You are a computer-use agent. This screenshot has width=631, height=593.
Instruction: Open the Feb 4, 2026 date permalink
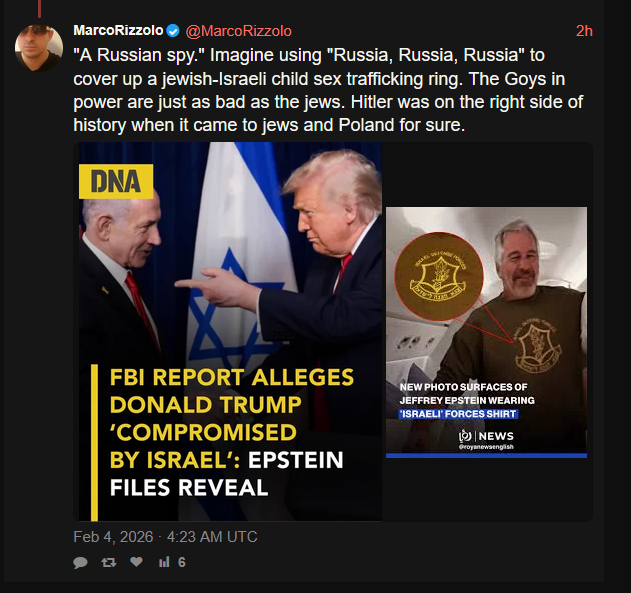click(x=165, y=537)
